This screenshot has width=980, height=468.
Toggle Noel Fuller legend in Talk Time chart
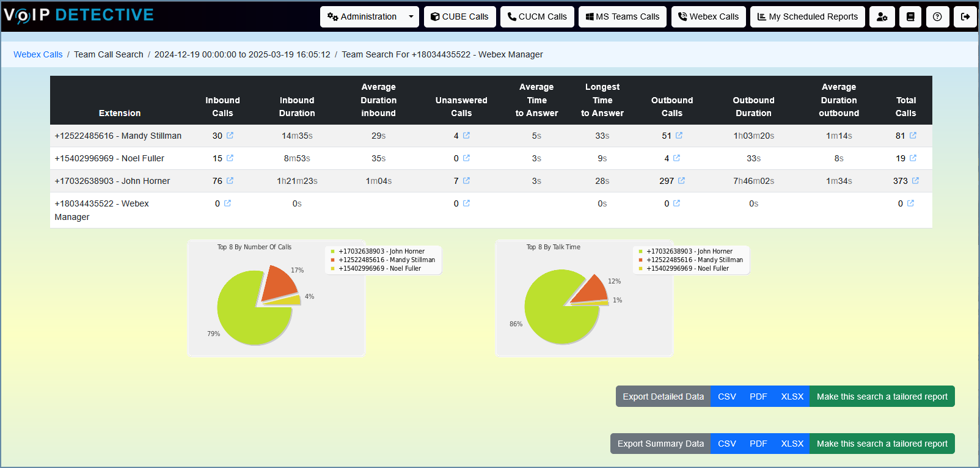point(684,268)
